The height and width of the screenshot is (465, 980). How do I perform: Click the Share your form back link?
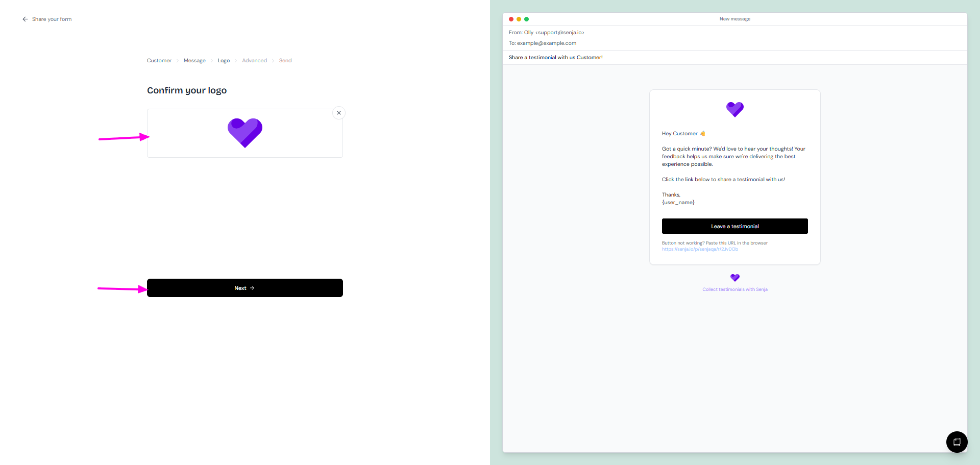pos(52,19)
